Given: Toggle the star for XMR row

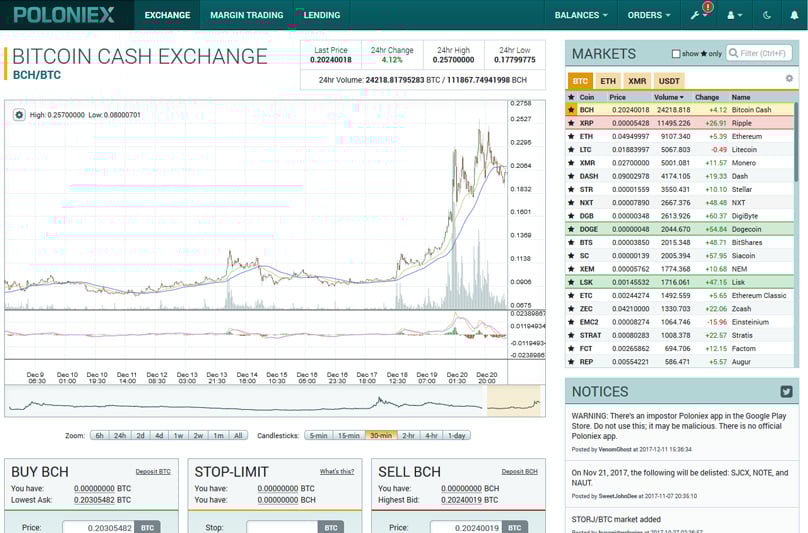Looking at the screenshot, I should pos(571,163).
